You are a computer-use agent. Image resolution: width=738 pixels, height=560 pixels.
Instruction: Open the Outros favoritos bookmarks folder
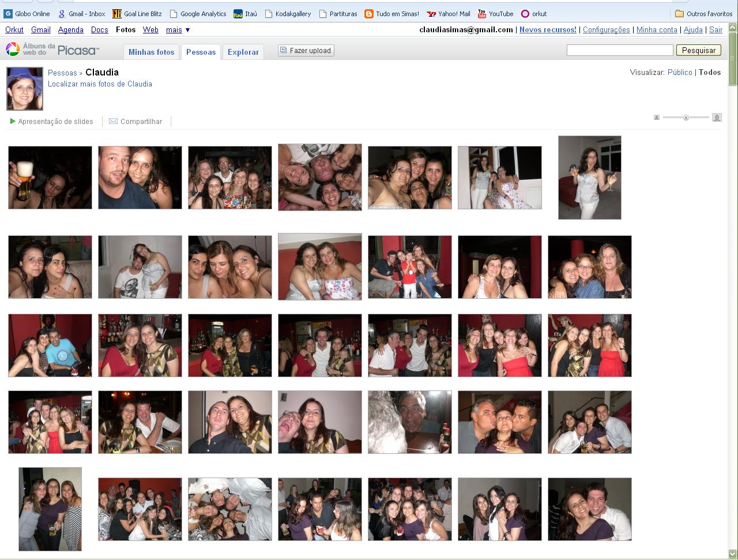[x=703, y=14]
